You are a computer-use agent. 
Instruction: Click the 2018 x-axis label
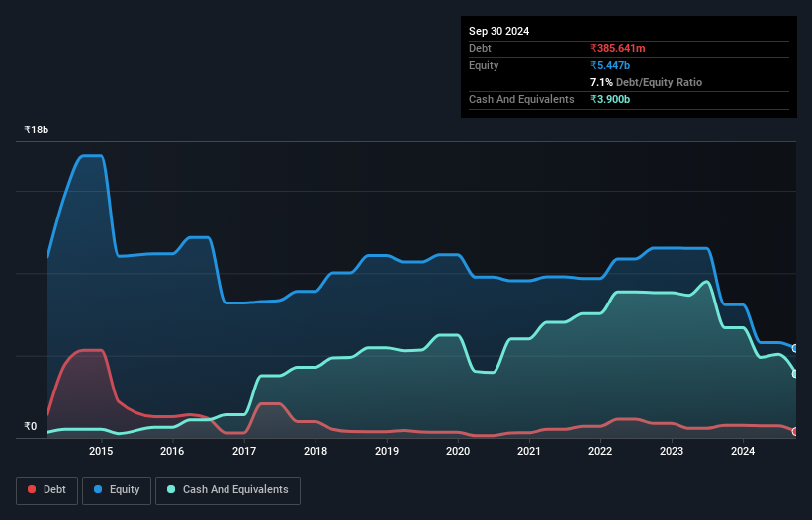[x=316, y=451]
